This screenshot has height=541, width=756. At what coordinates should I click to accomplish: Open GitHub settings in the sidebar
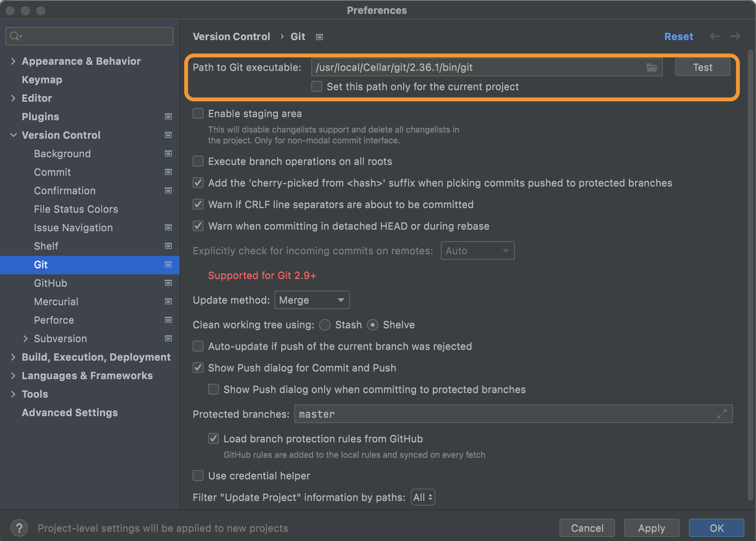[x=50, y=283]
